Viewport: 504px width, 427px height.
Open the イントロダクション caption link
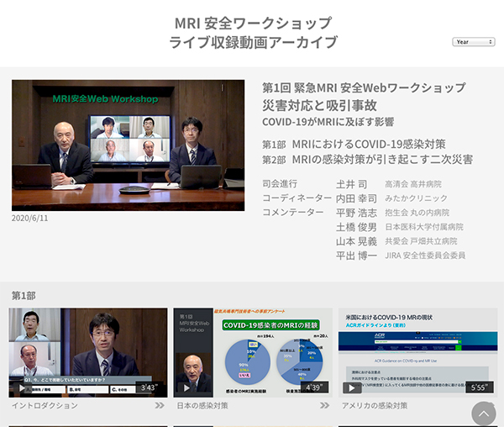pyautogui.click(x=45, y=406)
